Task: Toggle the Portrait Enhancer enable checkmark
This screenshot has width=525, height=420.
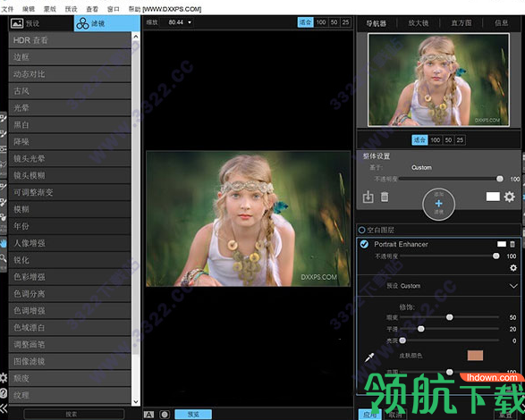Action: (364, 244)
